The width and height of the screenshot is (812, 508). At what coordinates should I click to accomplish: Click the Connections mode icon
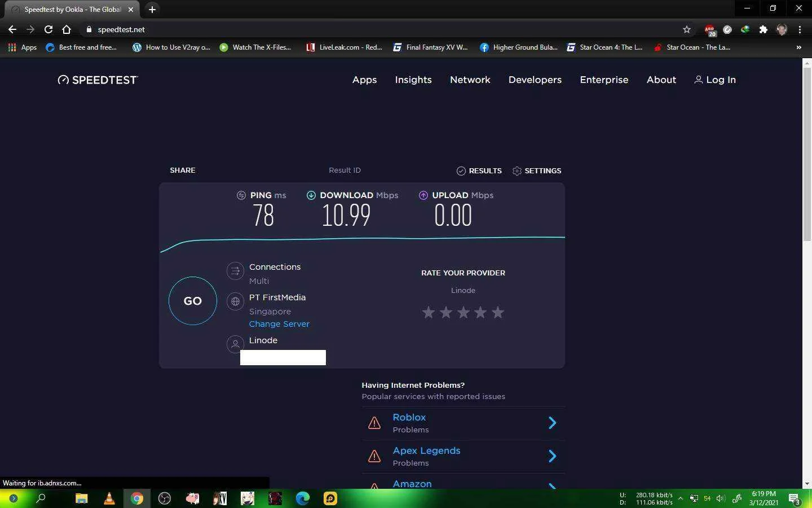(235, 271)
